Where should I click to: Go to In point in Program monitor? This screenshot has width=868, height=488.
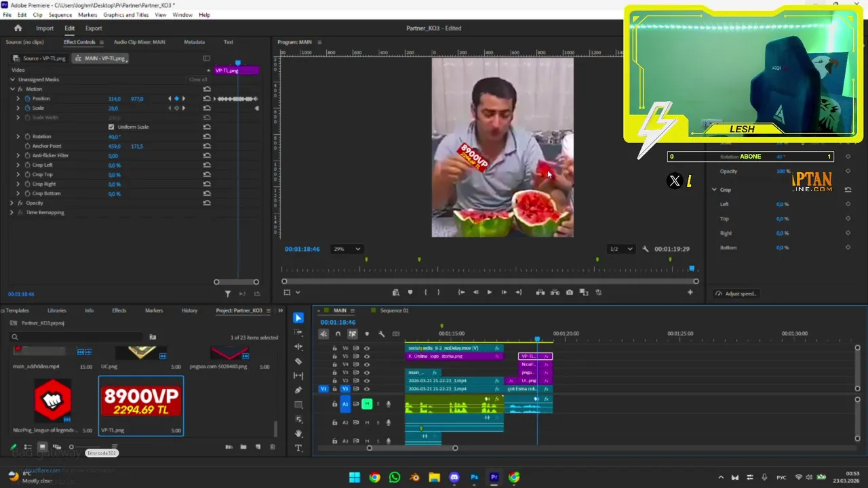click(461, 292)
